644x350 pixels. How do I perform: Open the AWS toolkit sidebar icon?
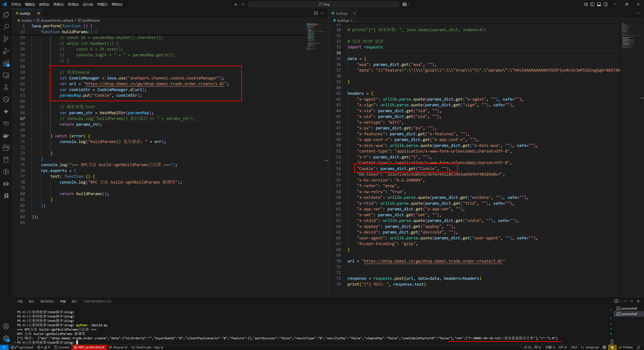click(x=6, y=123)
